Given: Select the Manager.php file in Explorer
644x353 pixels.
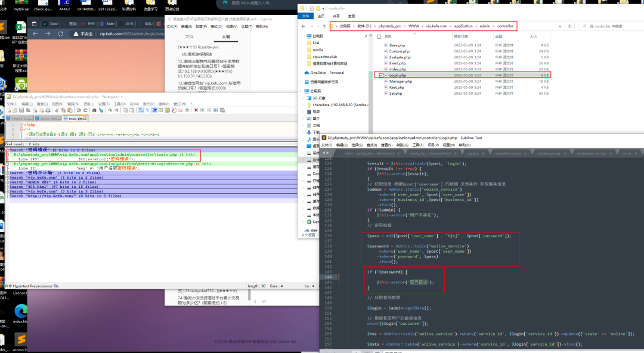Looking at the screenshot, I should [401, 81].
